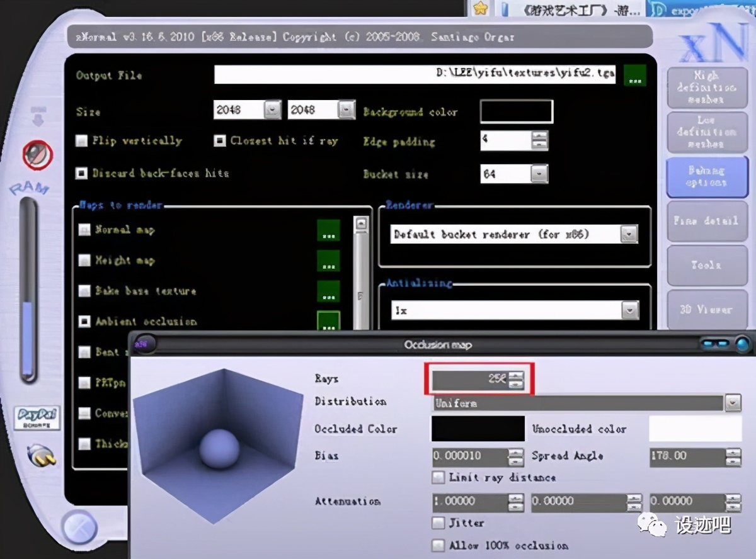The height and width of the screenshot is (559, 756).
Task: Click the High definition meshes button
Action: coord(707,88)
